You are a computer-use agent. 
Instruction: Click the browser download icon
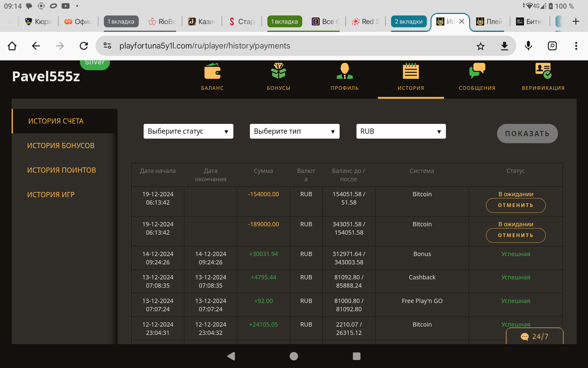(504, 46)
